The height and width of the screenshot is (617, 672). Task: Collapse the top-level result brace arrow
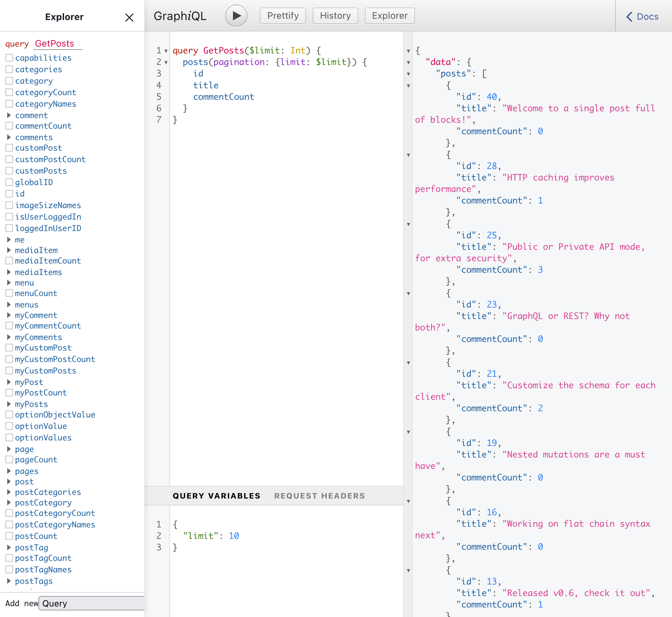(x=408, y=51)
